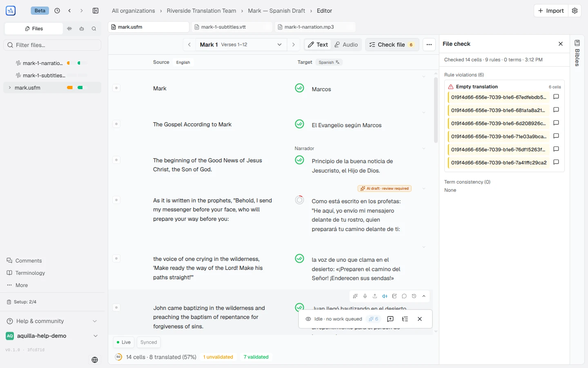Click the circular 50 progress indicator

pyautogui.click(x=118, y=357)
